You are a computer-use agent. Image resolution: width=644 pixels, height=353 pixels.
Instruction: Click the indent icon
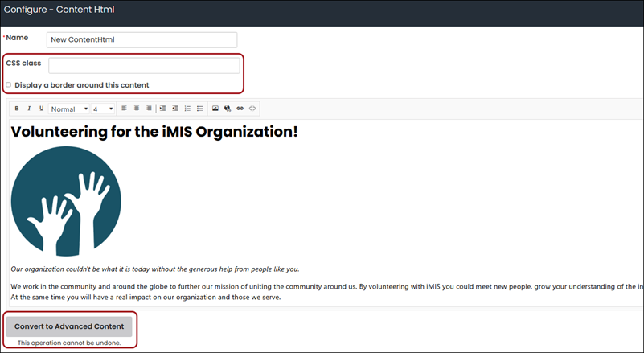pos(162,109)
